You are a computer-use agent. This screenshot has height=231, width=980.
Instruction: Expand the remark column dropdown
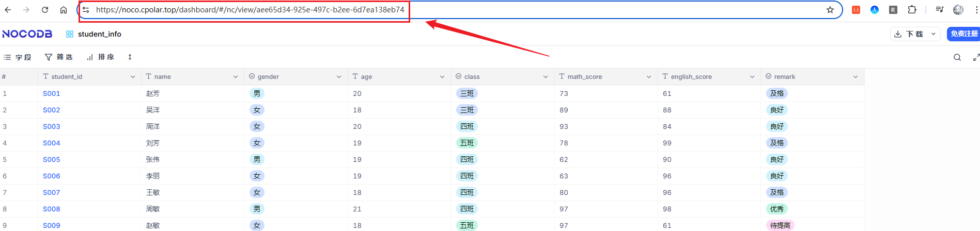click(x=855, y=77)
